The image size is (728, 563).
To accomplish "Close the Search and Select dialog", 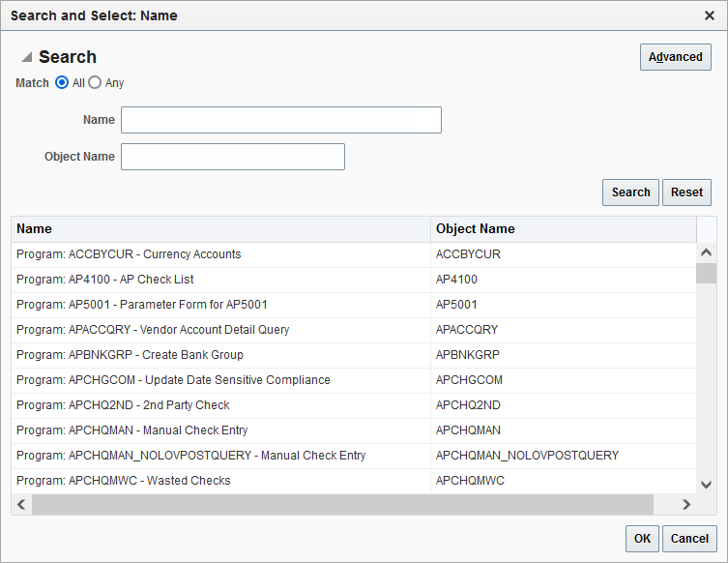I will point(709,15).
